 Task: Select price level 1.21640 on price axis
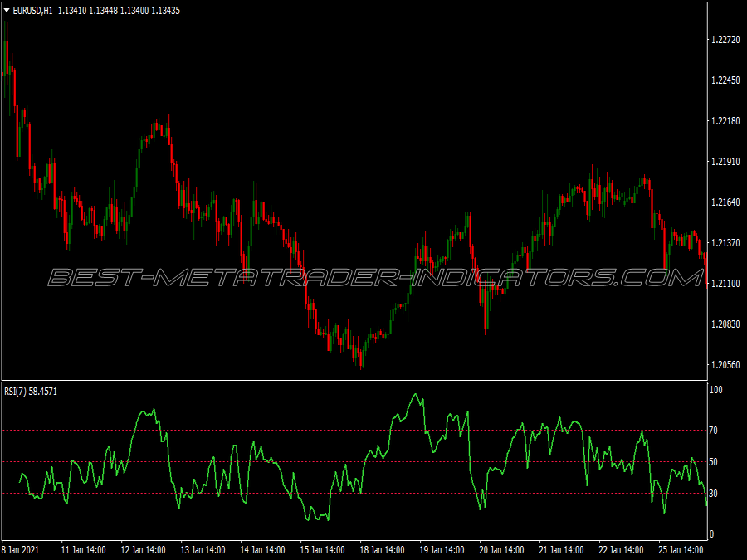(x=725, y=202)
